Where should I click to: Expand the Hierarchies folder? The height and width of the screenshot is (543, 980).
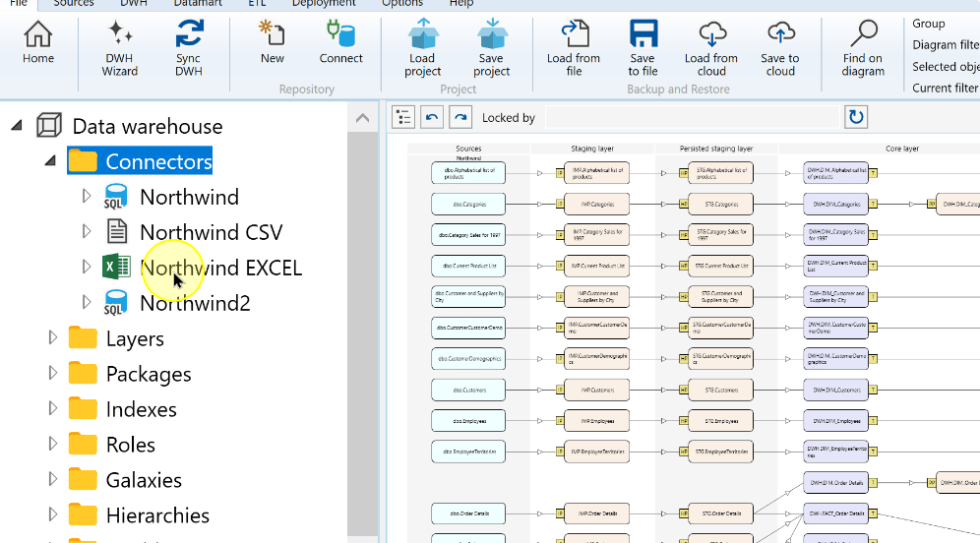point(52,514)
